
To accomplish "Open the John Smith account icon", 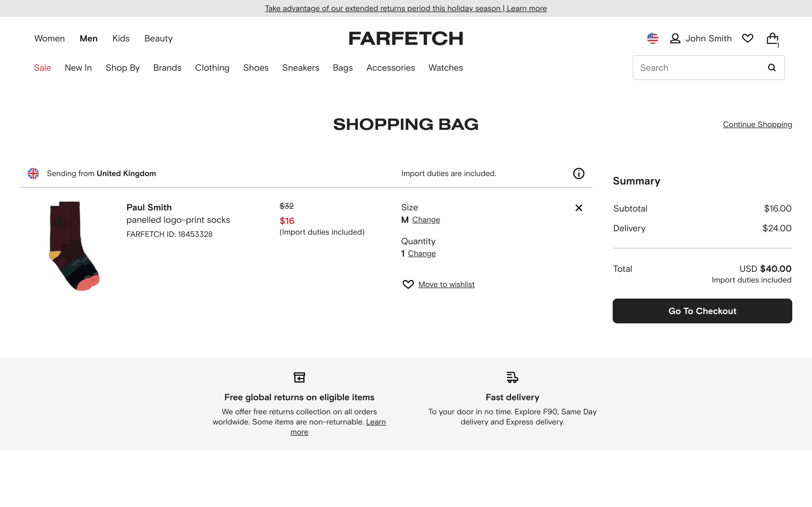I will 675,39.
